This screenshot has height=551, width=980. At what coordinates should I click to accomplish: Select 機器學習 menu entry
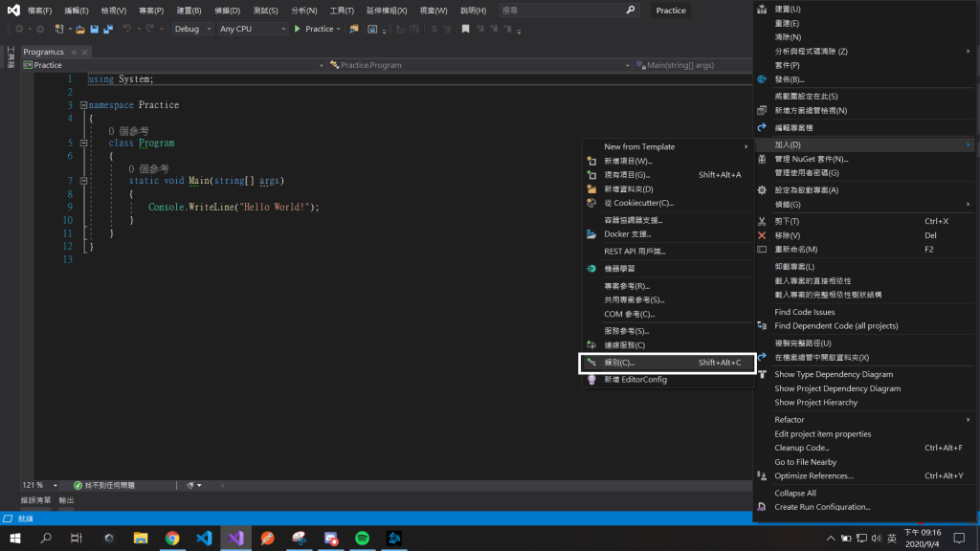click(x=667, y=269)
